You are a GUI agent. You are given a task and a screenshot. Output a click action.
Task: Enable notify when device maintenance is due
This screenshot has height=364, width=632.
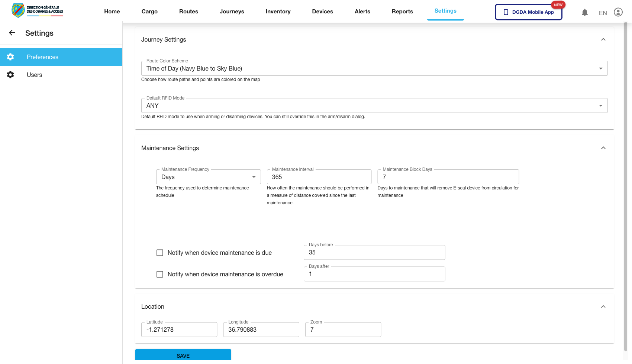(x=160, y=253)
